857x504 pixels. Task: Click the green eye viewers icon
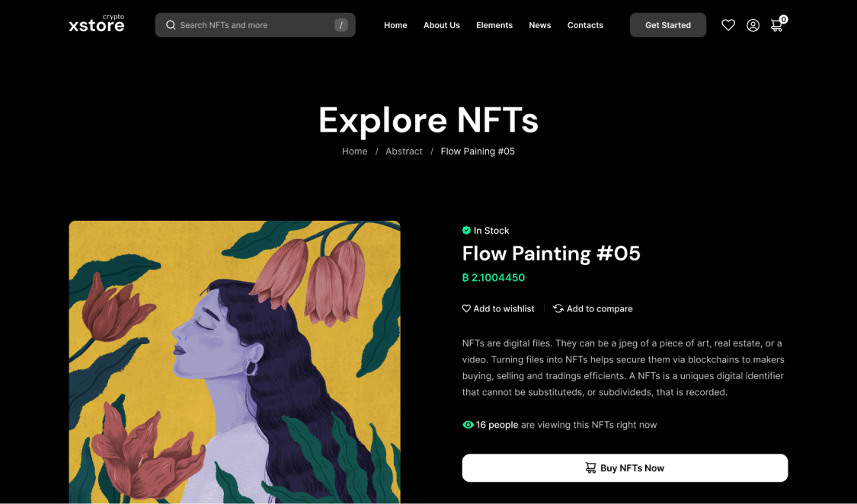point(468,425)
